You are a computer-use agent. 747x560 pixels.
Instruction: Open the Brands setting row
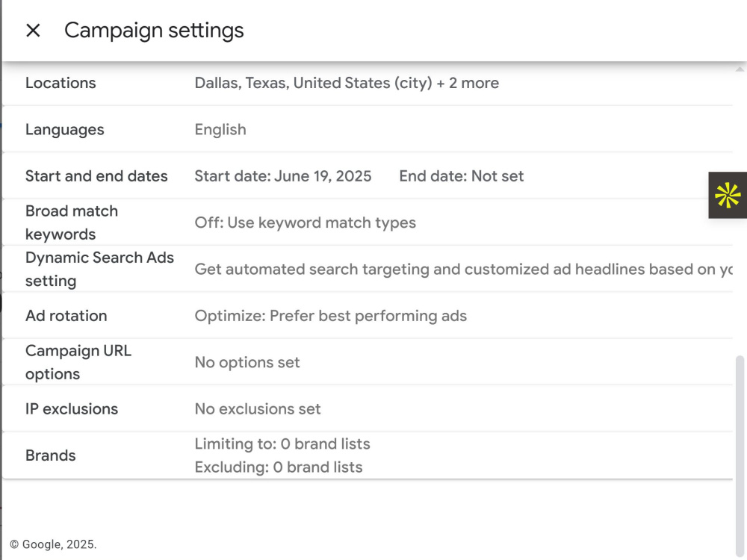tap(368, 455)
